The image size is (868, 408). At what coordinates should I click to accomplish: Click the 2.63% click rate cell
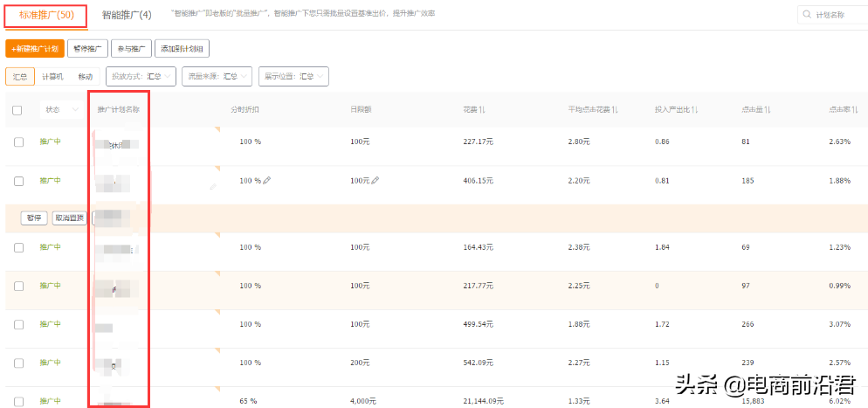[839, 142]
